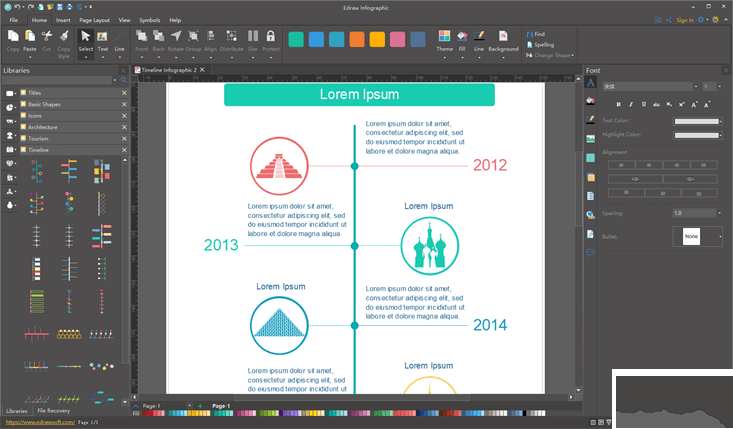Image resolution: width=733 pixels, height=429 pixels.
Task: Click the Libraries search input field
Action: (57, 80)
